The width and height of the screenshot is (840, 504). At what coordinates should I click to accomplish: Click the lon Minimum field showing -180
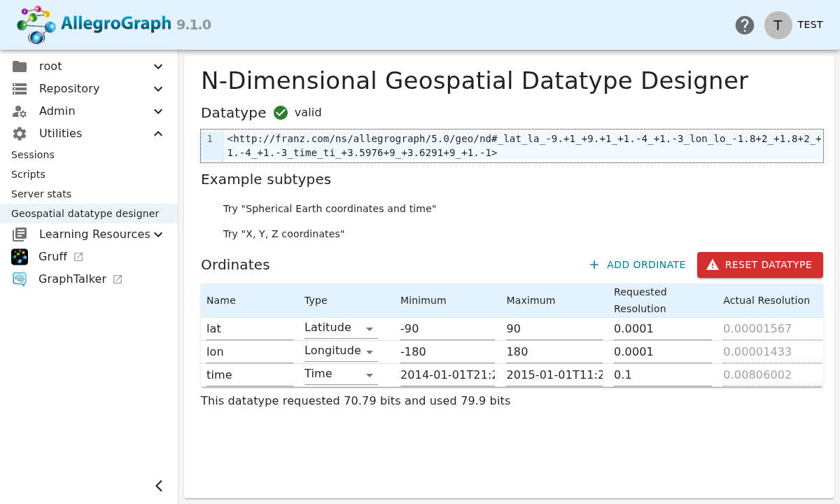click(x=448, y=352)
